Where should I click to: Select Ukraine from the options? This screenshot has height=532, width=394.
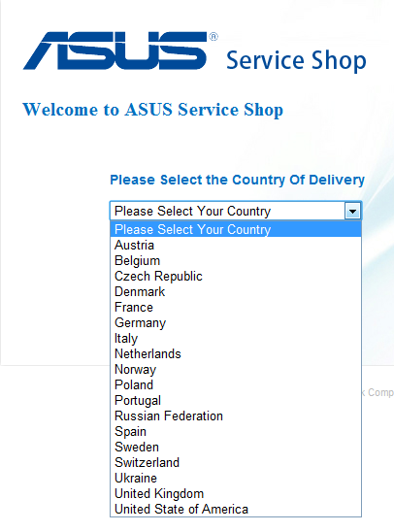[x=236, y=479]
